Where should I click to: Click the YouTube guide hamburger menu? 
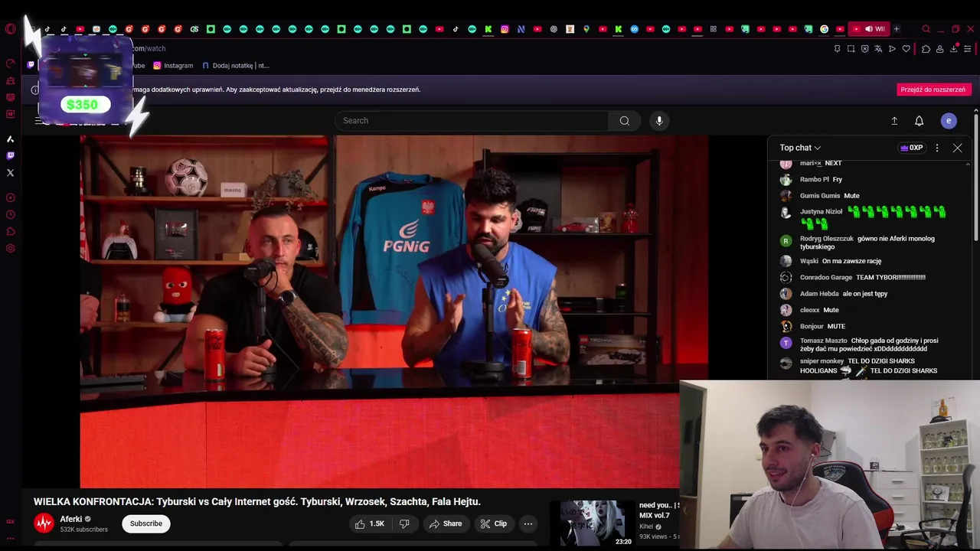pyautogui.click(x=38, y=121)
